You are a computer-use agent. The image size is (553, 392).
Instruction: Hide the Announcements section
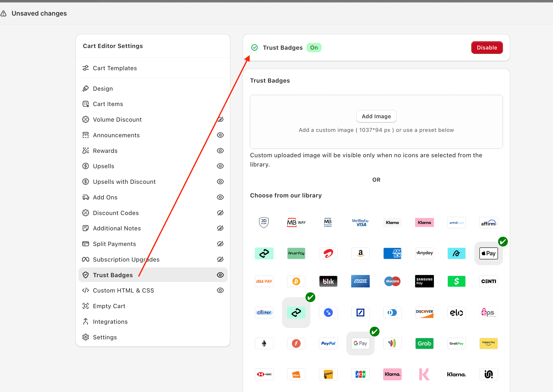[x=220, y=135]
